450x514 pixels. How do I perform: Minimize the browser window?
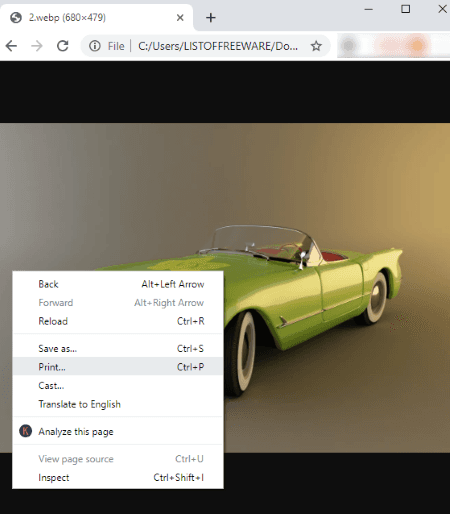pyautogui.click(x=368, y=9)
